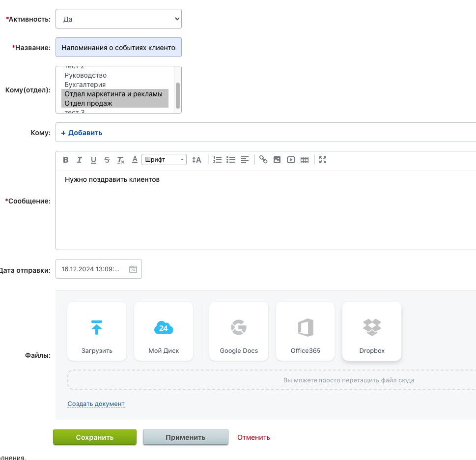Toggle bold formatting in the editor toolbar
Viewport: 476px width, 460px height.
point(65,160)
